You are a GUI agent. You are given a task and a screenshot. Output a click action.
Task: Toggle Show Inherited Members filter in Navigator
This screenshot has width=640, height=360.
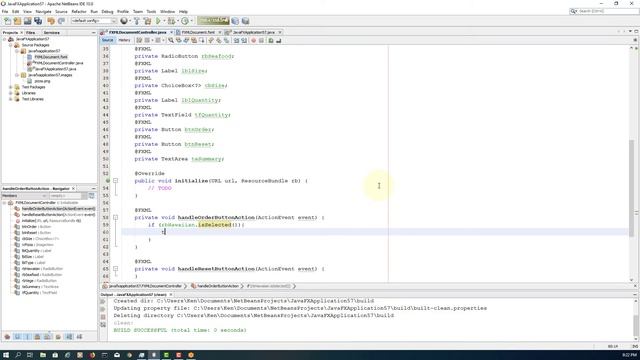coord(7,337)
